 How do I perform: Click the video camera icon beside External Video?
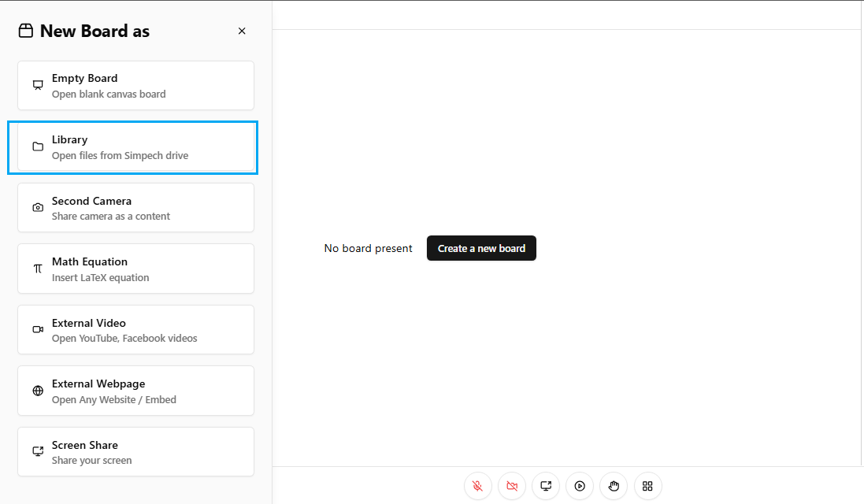pyautogui.click(x=38, y=330)
